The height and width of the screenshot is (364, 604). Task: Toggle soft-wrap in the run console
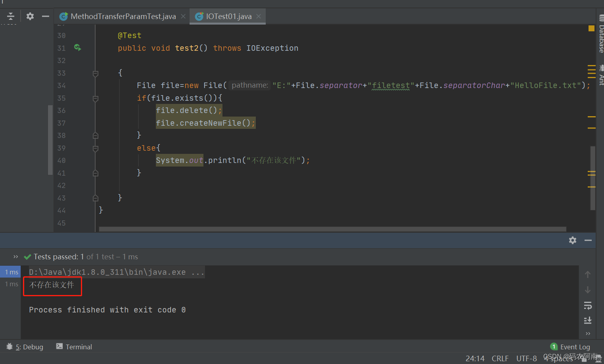(588, 305)
